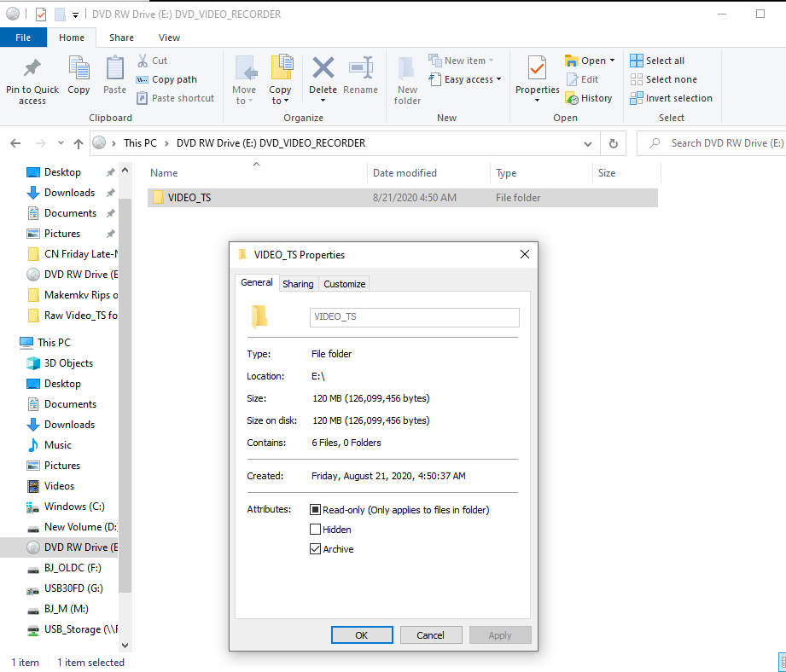Click the Properties checkmark icon
This screenshot has height=672, width=786.
point(538,67)
